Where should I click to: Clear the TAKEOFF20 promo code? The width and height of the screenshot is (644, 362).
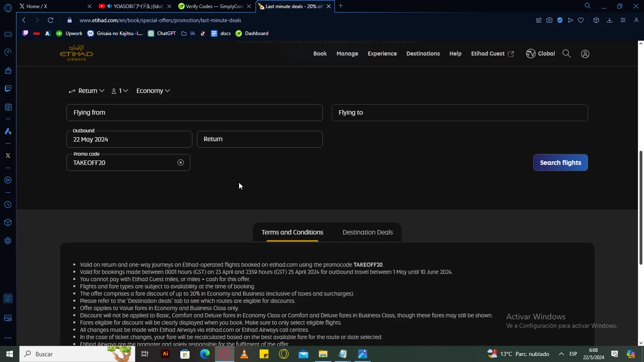[181, 163]
